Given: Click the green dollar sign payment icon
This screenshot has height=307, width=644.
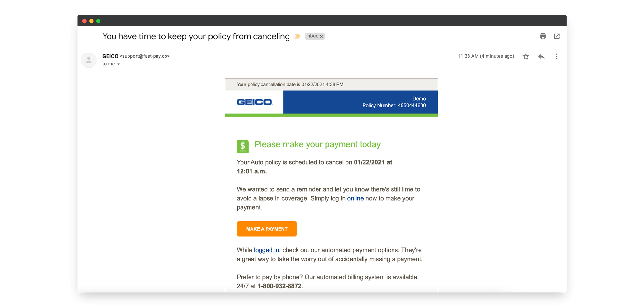Looking at the screenshot, I should (242, 146).
